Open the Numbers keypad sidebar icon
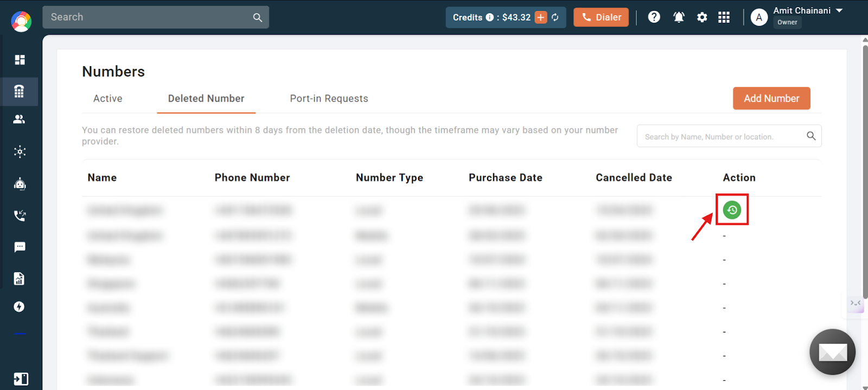The width and height of the screenshot is (868, 390). click(x=19, y=91)
